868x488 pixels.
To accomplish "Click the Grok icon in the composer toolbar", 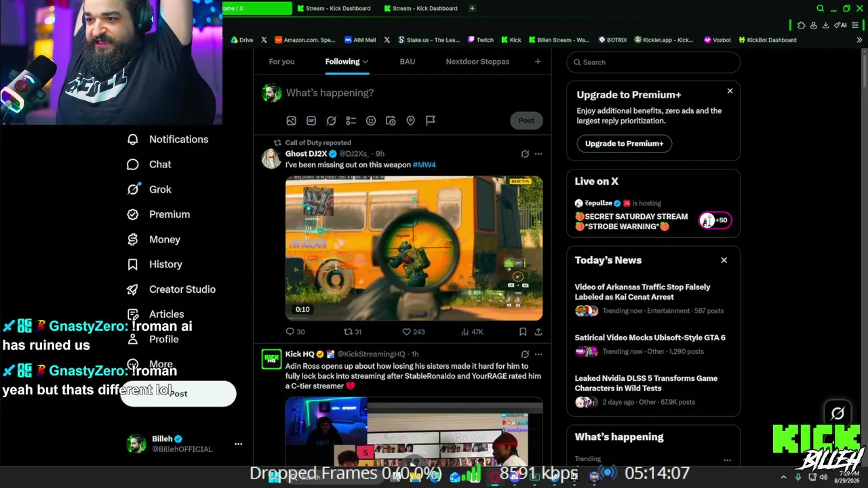I will pyautogui.click(x=331, y=121).
